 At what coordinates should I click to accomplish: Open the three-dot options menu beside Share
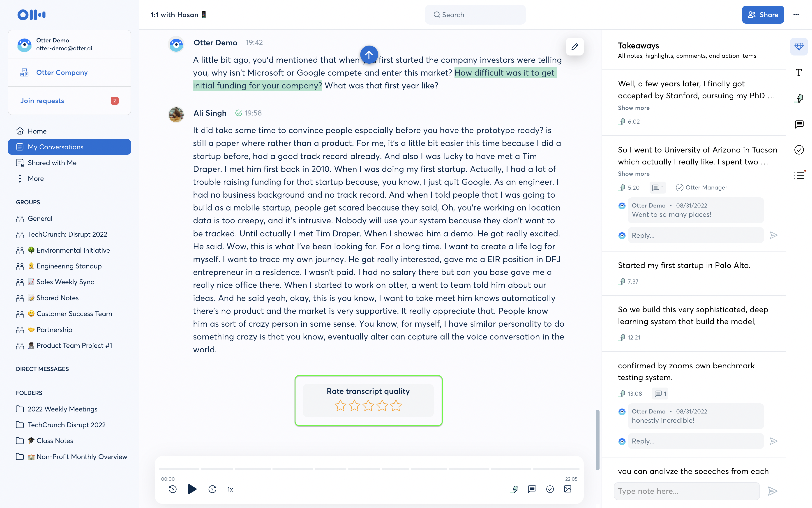[x=796, y=14]
